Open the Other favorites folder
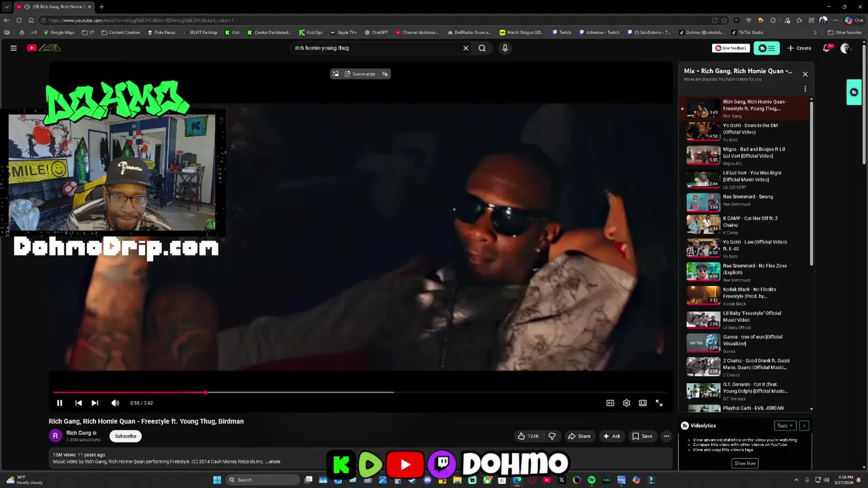This screenshot has width=868, height=488. point(845,33)
